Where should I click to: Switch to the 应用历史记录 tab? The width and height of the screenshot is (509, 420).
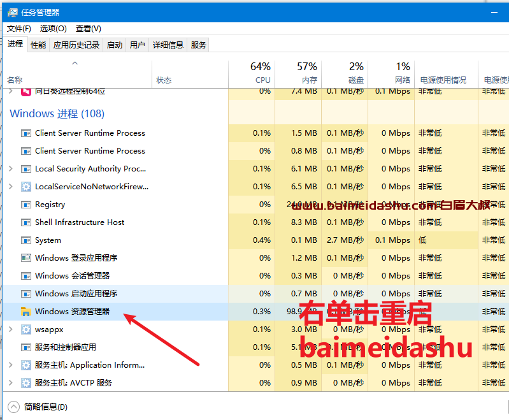[x=76, y=45]
